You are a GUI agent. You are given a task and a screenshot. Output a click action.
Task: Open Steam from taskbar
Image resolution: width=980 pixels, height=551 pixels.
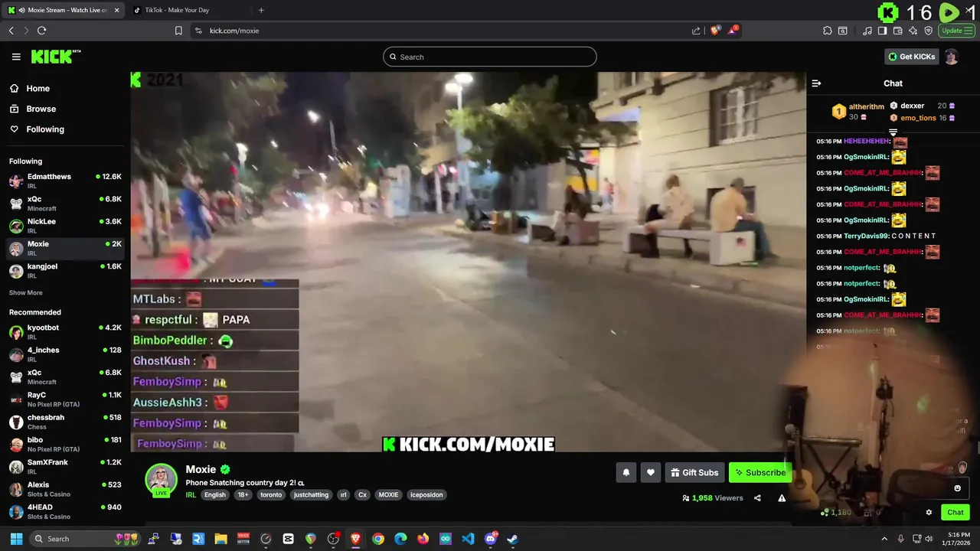[512, 539]
